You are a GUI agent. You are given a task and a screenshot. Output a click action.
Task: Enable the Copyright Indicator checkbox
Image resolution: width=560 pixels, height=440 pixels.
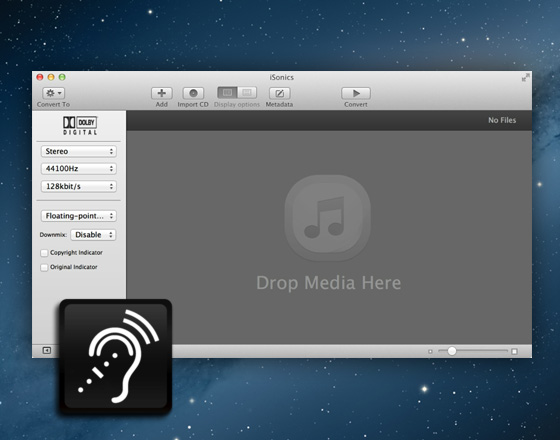point(44,253)
